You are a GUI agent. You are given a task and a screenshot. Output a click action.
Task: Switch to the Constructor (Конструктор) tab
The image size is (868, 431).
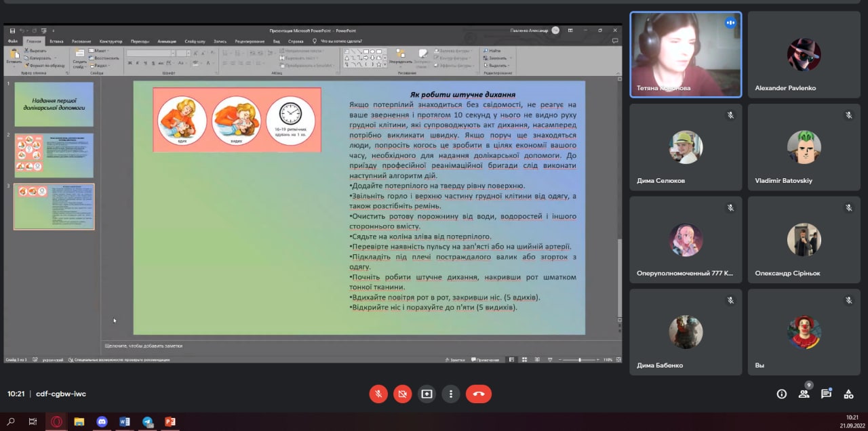point(111,41)
